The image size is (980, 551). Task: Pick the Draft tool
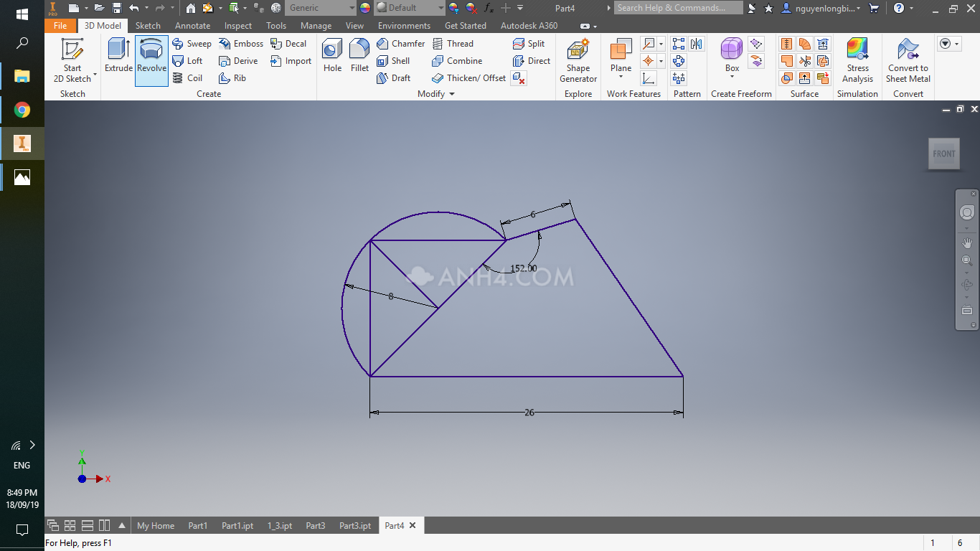click(393, 78)
